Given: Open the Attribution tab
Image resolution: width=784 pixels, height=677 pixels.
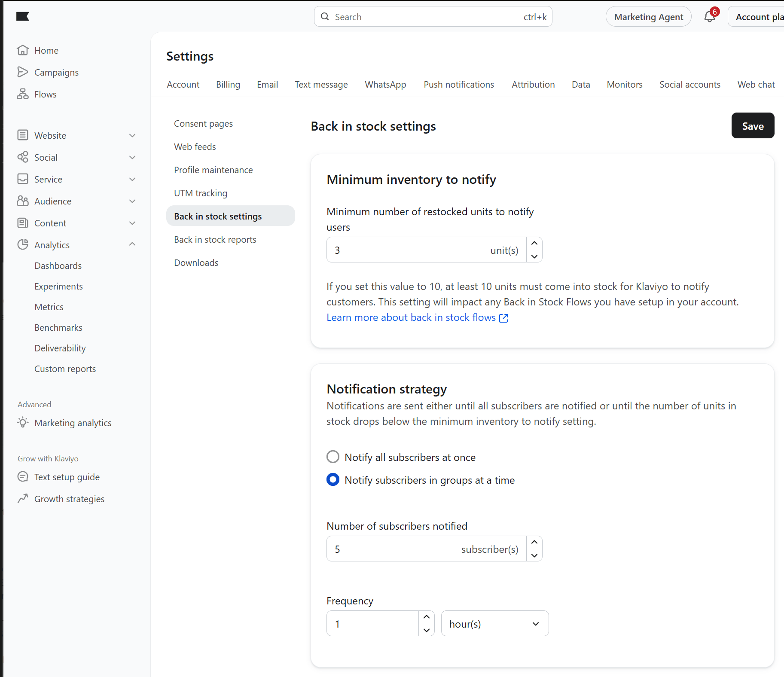Looking at the screenshot, I should 533,85.
